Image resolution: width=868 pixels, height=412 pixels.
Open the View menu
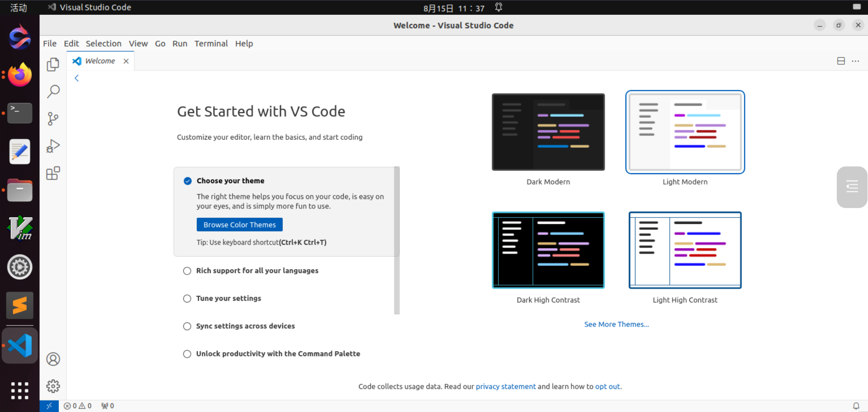(138, 43)
